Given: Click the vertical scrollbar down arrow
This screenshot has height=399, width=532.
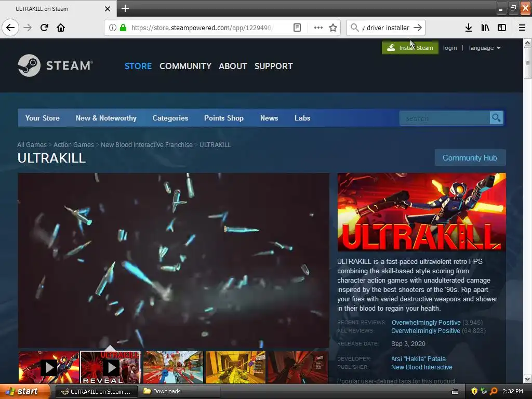Looking at the screenshot, I should [527, 379].
